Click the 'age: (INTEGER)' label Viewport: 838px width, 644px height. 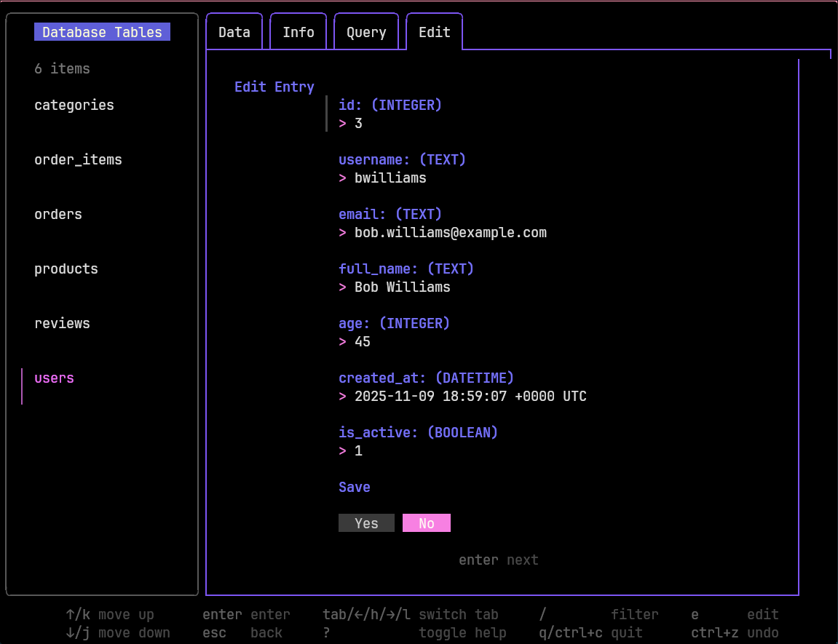point(395,323)
